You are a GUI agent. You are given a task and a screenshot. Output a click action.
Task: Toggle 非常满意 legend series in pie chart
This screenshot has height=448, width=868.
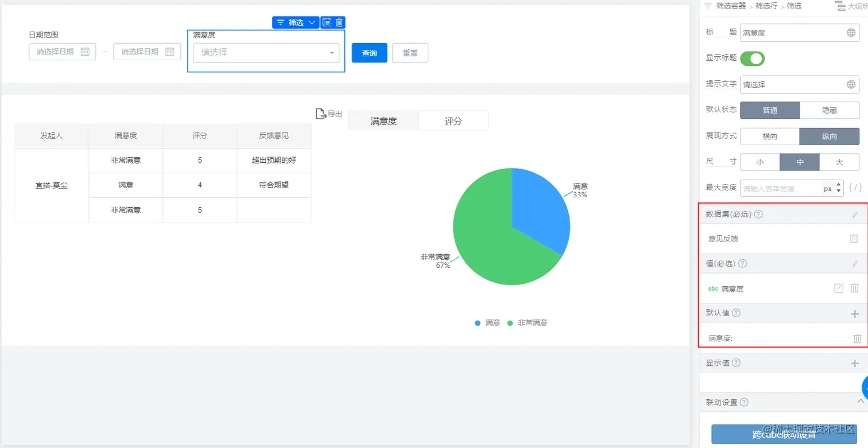(x=528, y=323)
